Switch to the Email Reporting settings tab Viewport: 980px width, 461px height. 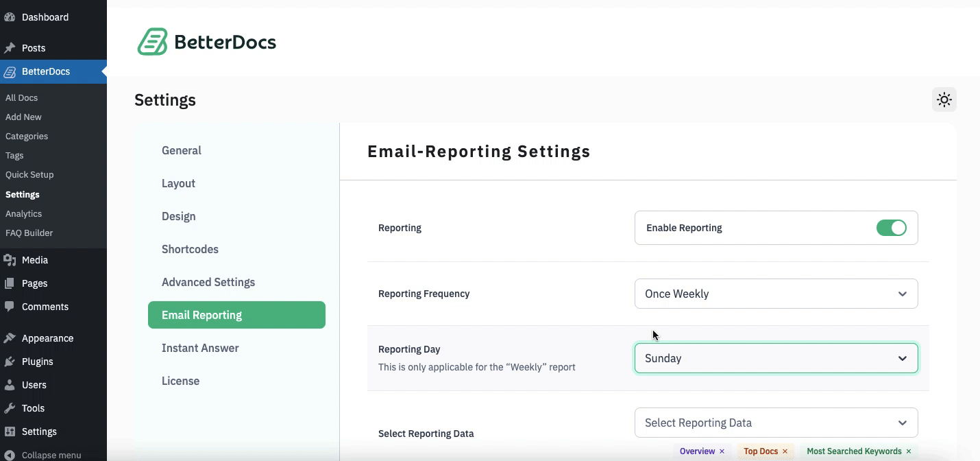pyautogui.click(x=236, y=315)
